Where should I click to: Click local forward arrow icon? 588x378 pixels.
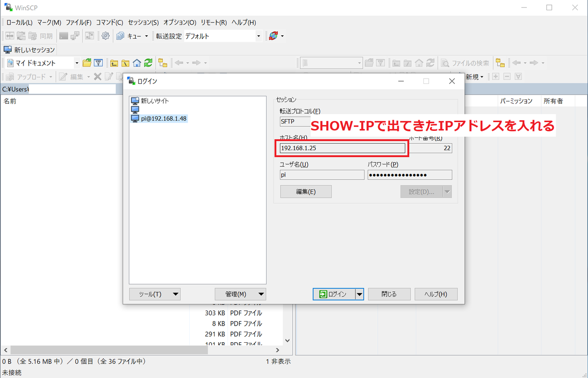click(x=196, y=63)
